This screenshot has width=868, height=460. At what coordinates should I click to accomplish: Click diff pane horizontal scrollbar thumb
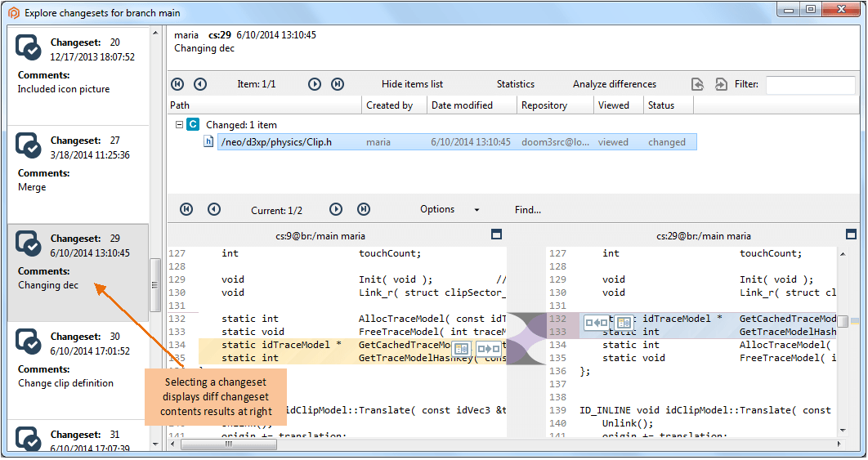pos(228,444)
